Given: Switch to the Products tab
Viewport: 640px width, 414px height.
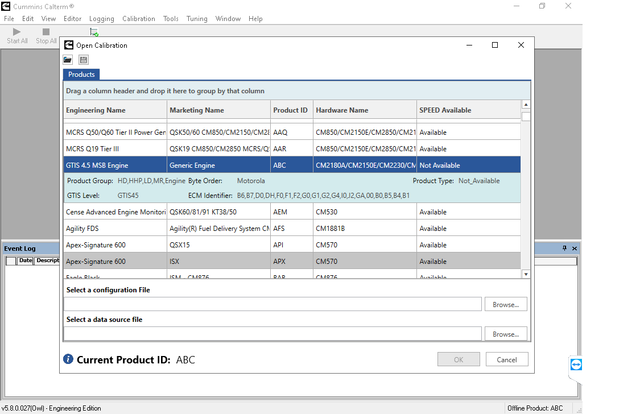Looking at the screenshot, I should pos(81,74).
